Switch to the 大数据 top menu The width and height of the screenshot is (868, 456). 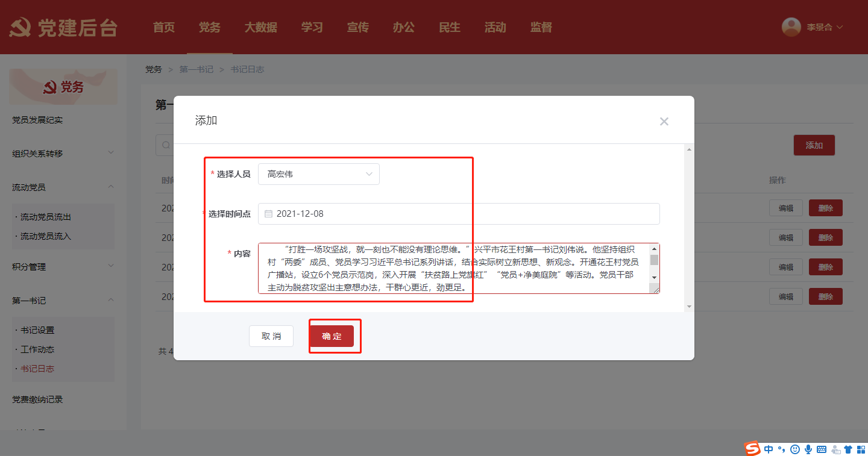click(260, 27)
